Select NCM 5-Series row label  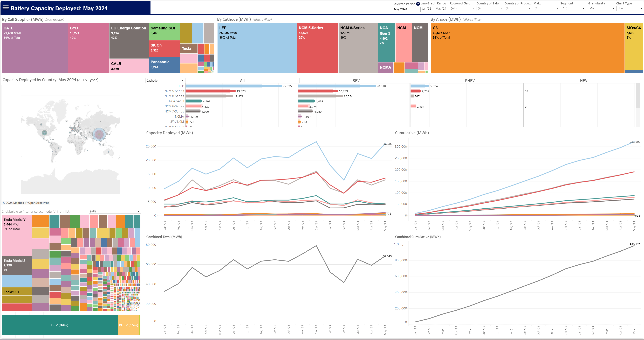coord(174,91)
